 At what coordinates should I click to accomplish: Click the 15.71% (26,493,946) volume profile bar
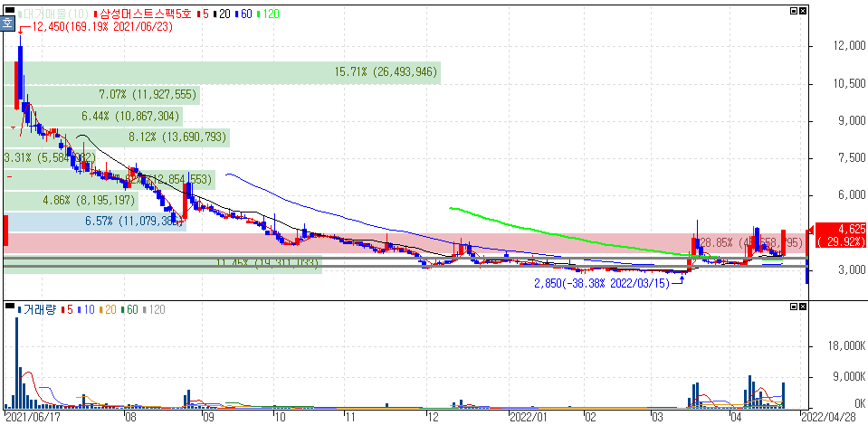(x=223, y=72)
